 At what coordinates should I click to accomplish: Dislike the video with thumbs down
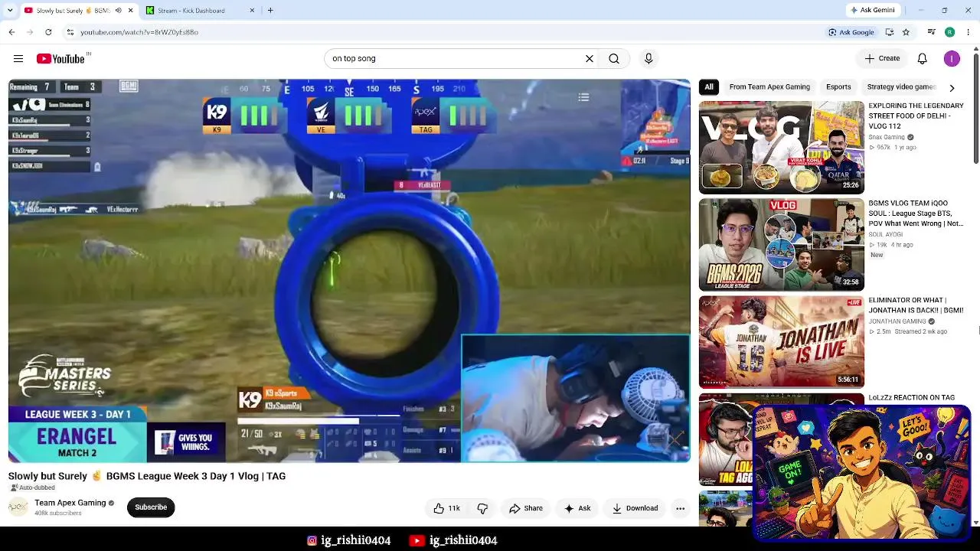482,508
